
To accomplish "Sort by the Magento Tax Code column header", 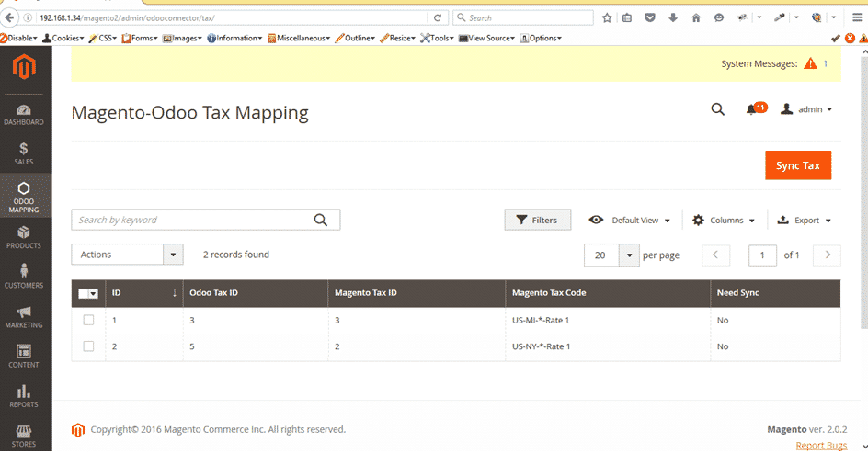I will point(607,293).
